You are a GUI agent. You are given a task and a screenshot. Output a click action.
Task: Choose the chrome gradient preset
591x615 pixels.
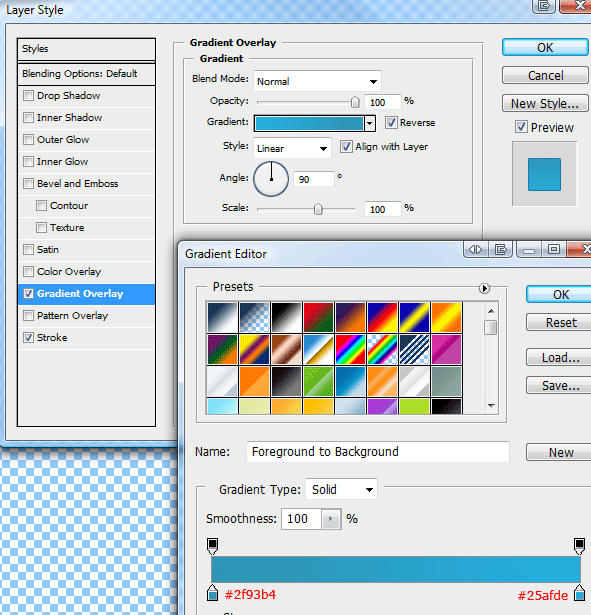pos(318,349)
